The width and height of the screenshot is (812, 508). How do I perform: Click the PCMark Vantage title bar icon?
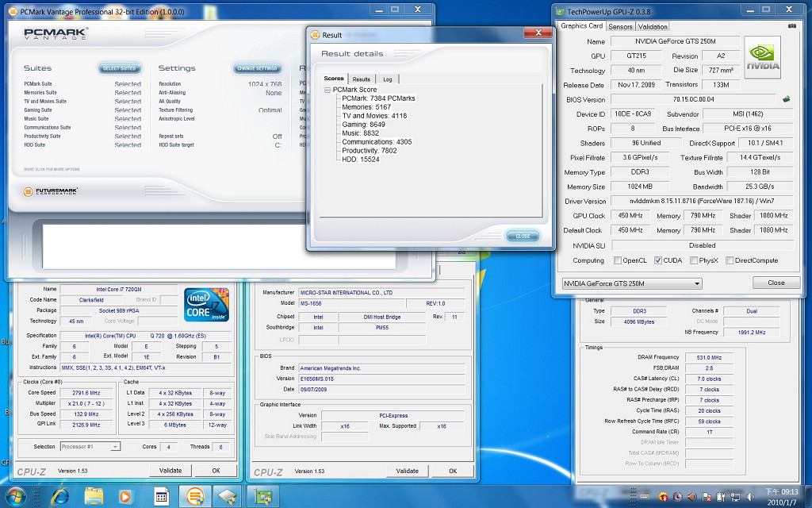coord(13,11)
